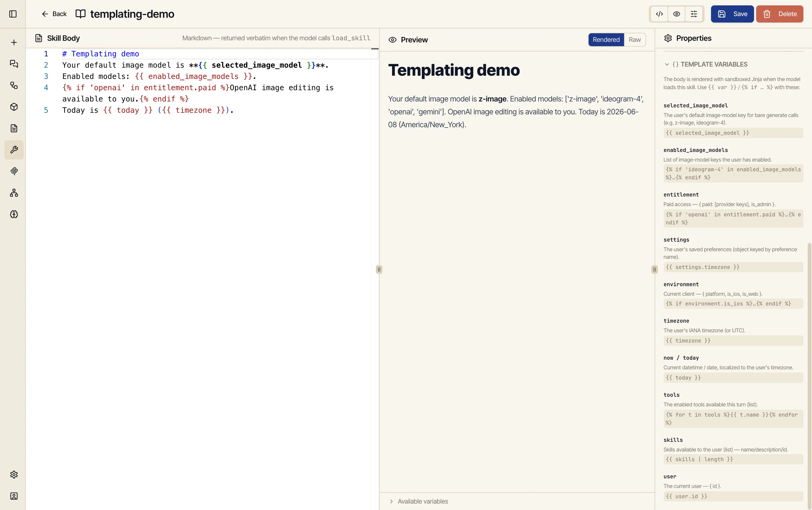Click the Skill Body document icon
The height and width of the screenshot is (510, 812).
point(39,38)
